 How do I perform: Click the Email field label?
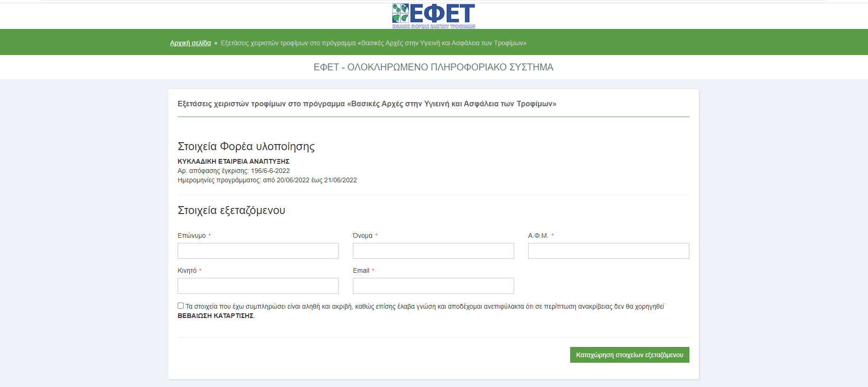pos(361,270)
